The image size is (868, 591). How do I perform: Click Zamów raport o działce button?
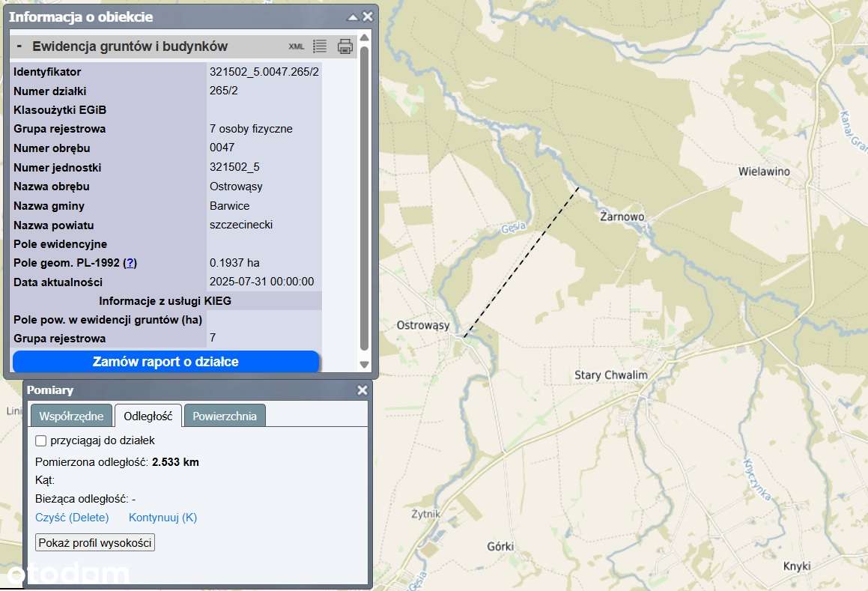[x=166, y=362]
